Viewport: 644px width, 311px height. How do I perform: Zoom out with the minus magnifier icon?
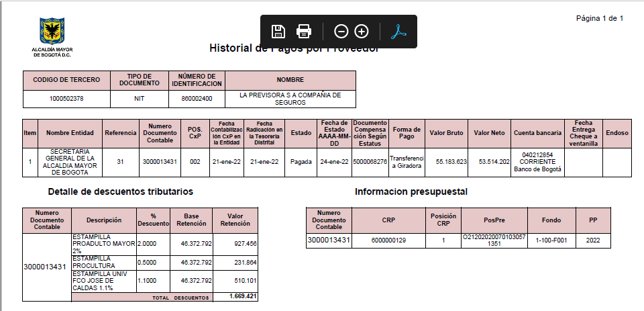(x=341, y=32)
